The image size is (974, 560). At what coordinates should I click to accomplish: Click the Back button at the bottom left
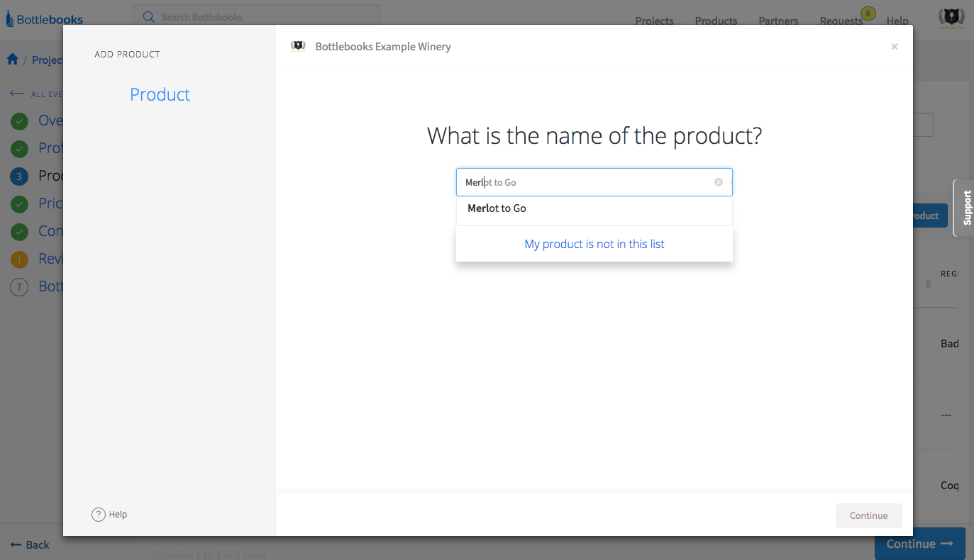pyautogui.click(x=29, y=544)
